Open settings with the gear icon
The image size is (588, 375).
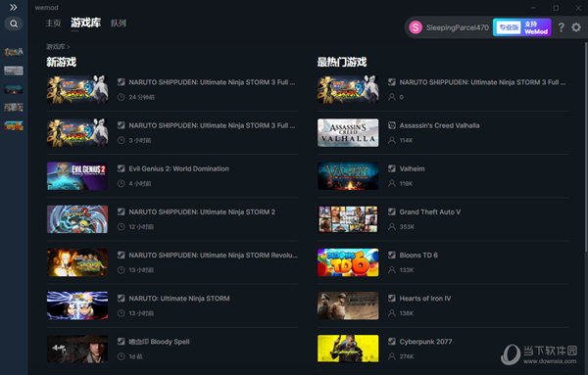click(576, 27)
